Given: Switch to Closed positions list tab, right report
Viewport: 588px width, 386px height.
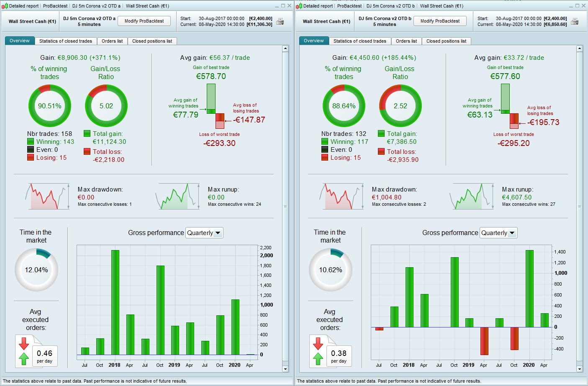Looking at the screenshot, I should (x=446, y=41).
